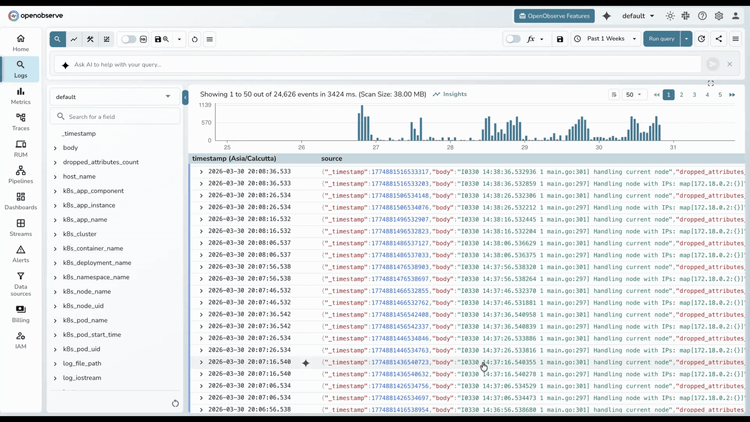Go to Traces in the sidebar
This screenshot has width=750, height=422.
tap(20, 122)
